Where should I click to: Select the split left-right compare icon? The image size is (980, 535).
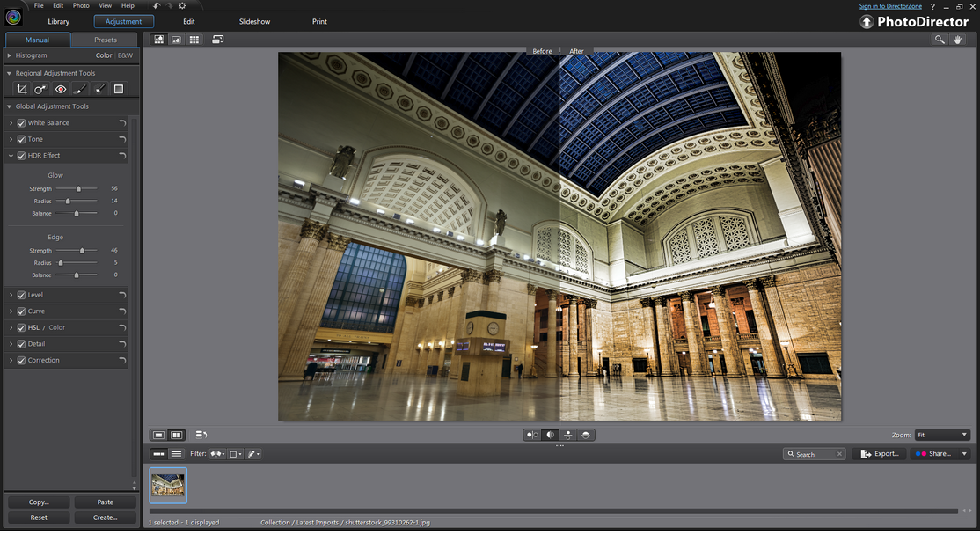(550, 435)
